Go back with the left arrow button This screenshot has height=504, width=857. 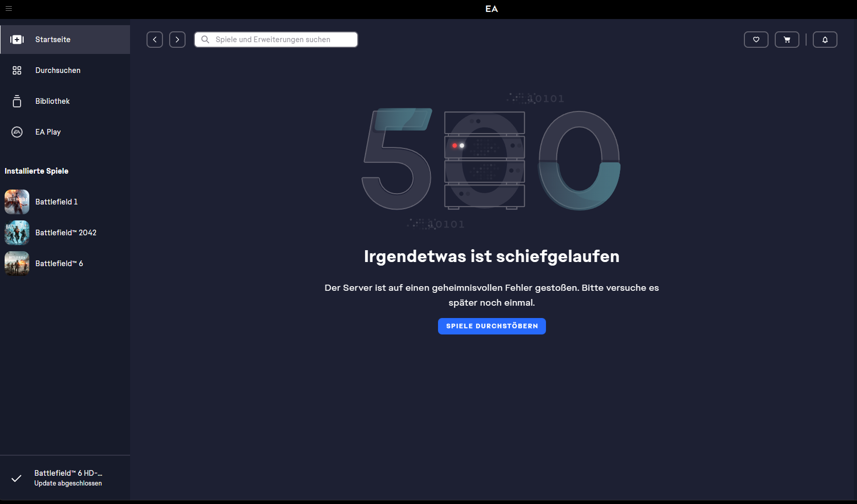point(155,40)
